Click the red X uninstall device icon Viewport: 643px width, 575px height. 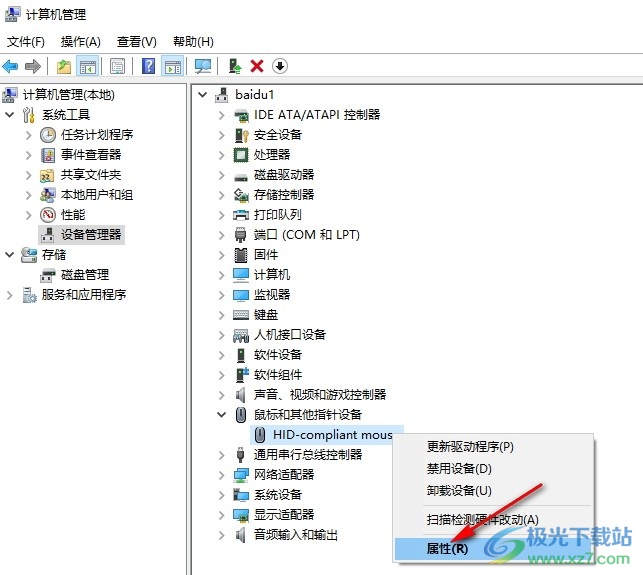click(257, 66)
